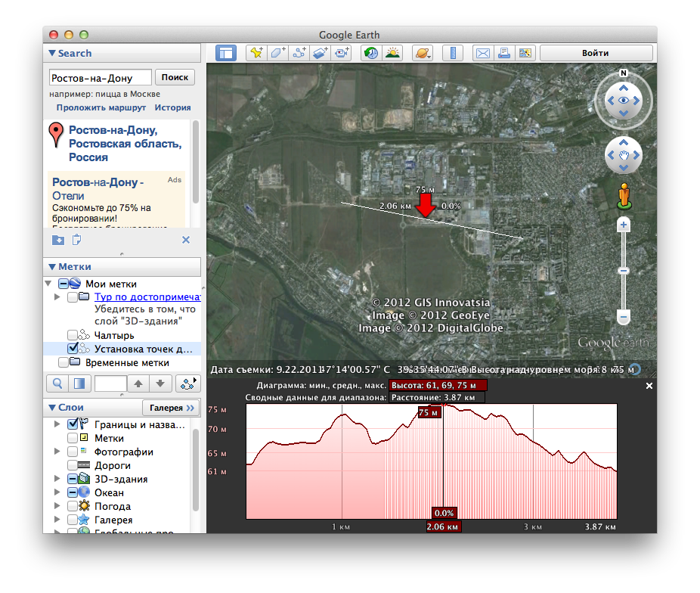
Task: Click the Поиск search button
Action: click(x=175, y=77)
